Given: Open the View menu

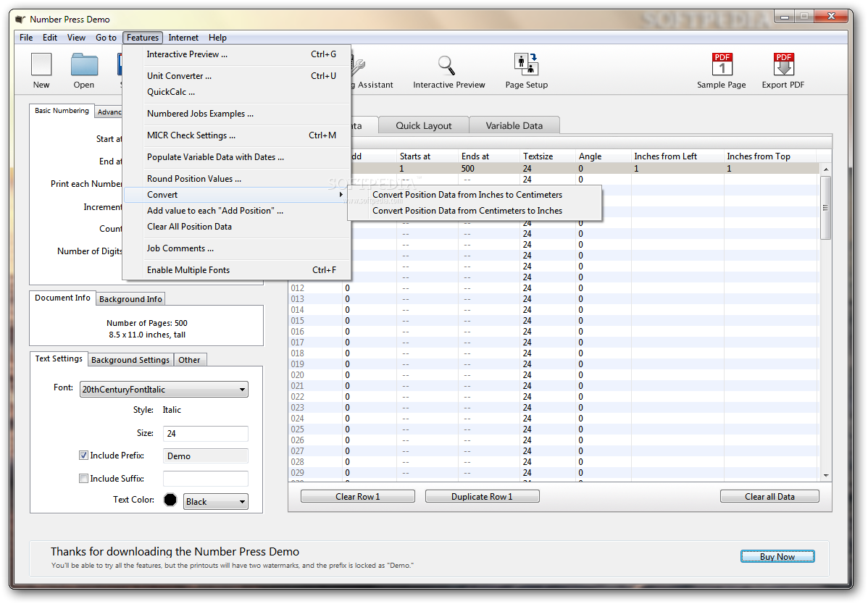Looking at the screenshot, I should [76, 38].
